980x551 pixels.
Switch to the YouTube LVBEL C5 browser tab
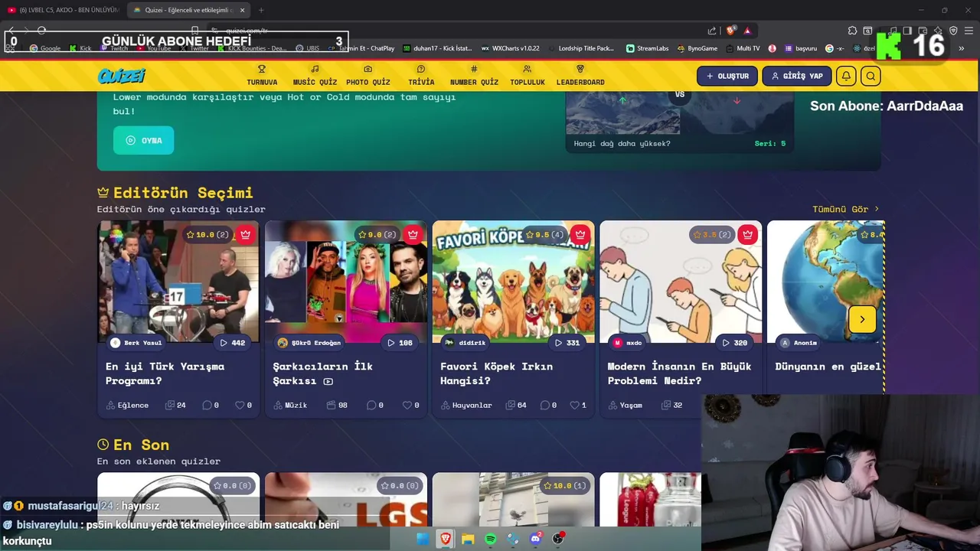(x=64, y=10)
